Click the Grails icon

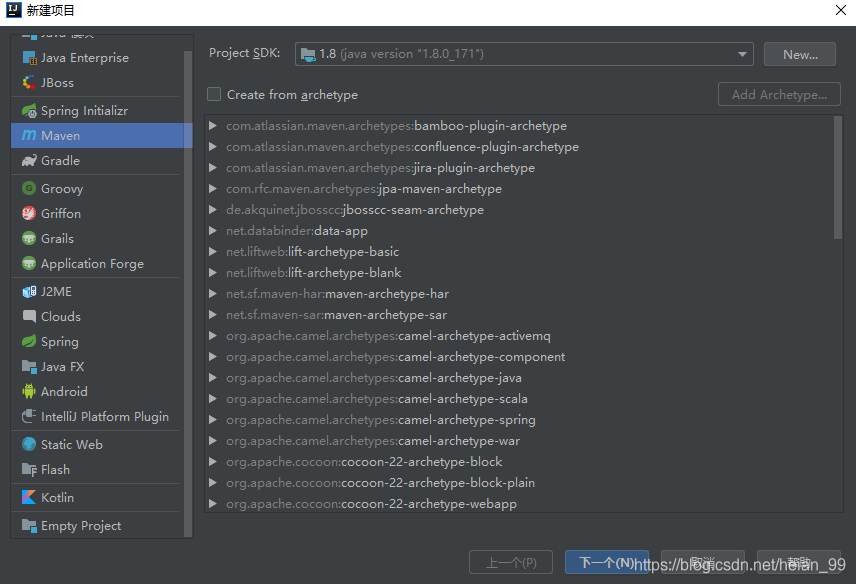click(x=29, y=239)
